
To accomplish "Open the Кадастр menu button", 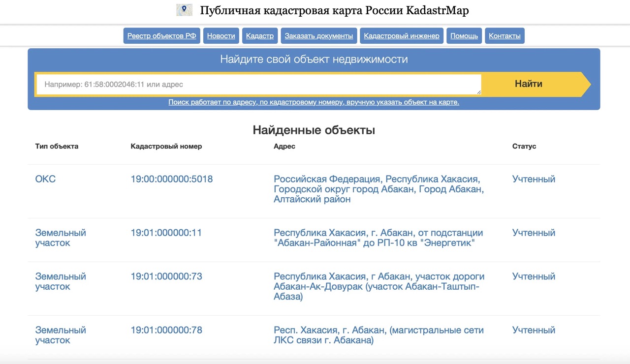I will coord(260,36).
